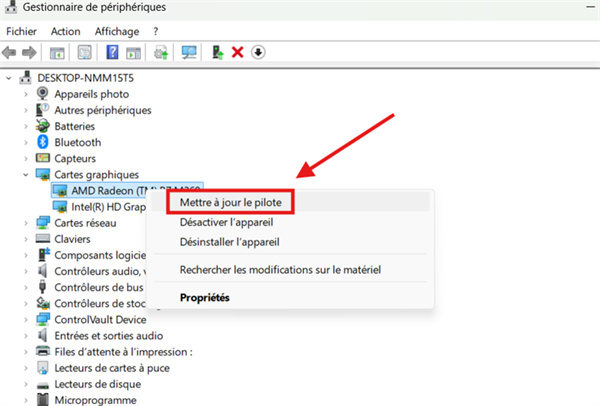The width and height of the screenshot is (600, 406).
Task: Click the Device Manager title bar icon
Action: click(x=11, y=7)
